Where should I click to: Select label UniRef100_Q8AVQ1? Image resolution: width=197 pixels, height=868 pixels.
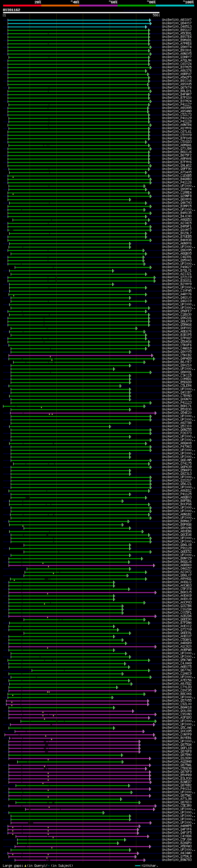pyautogui.click(x=176, y=372)
